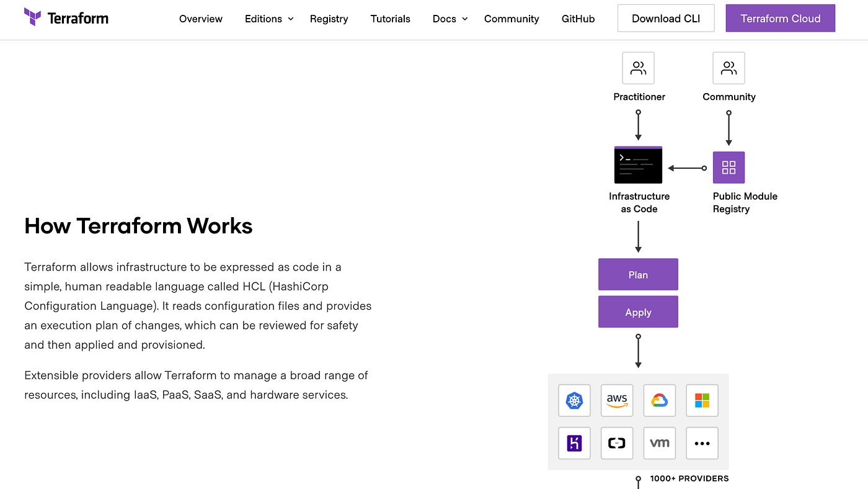Click the Terraform logo in the header

coord(66,18)
